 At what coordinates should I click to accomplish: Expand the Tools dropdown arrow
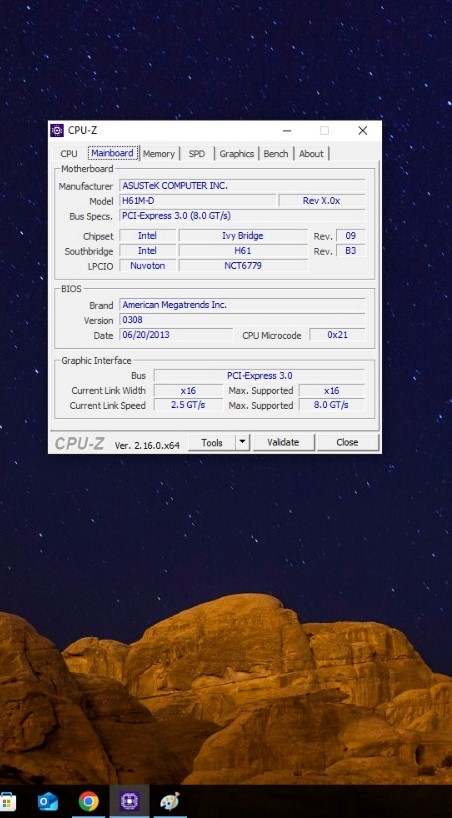[x=242, y=442]
